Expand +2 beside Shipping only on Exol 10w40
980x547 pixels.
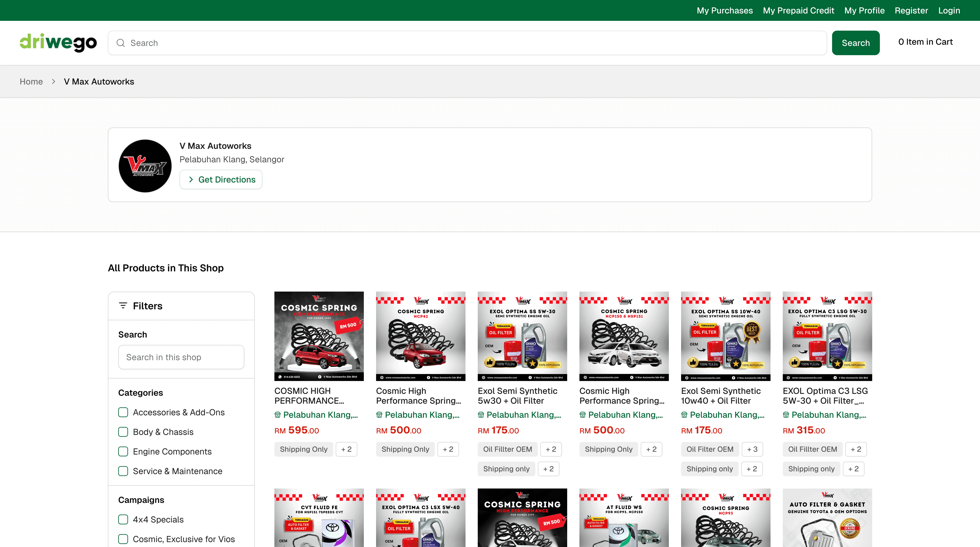752,469
